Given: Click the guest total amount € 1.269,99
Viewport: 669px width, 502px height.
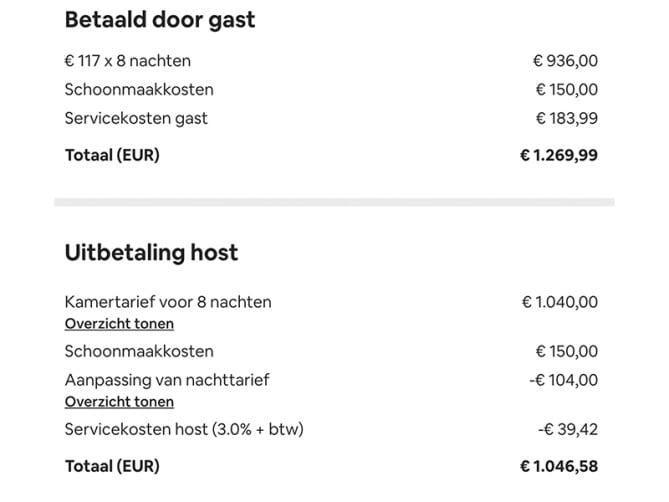Looking at the screenshot, I should click(559, 155).
